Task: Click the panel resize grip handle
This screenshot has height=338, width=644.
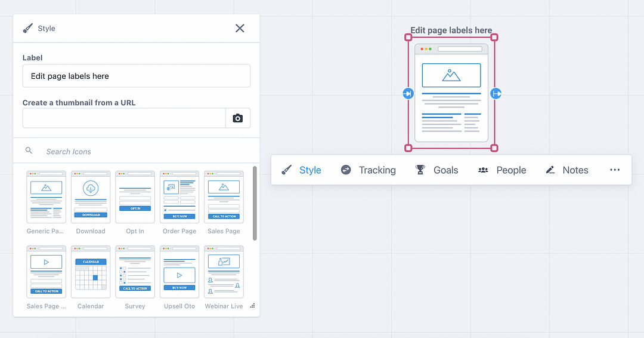Action: (253, 306)
